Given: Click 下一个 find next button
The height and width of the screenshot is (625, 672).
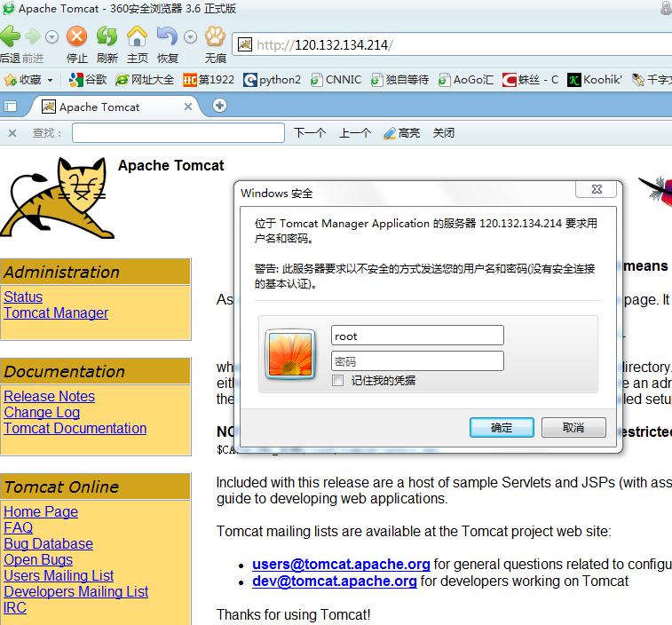Looking at the screenshot, I should click(x=310, y=133).
